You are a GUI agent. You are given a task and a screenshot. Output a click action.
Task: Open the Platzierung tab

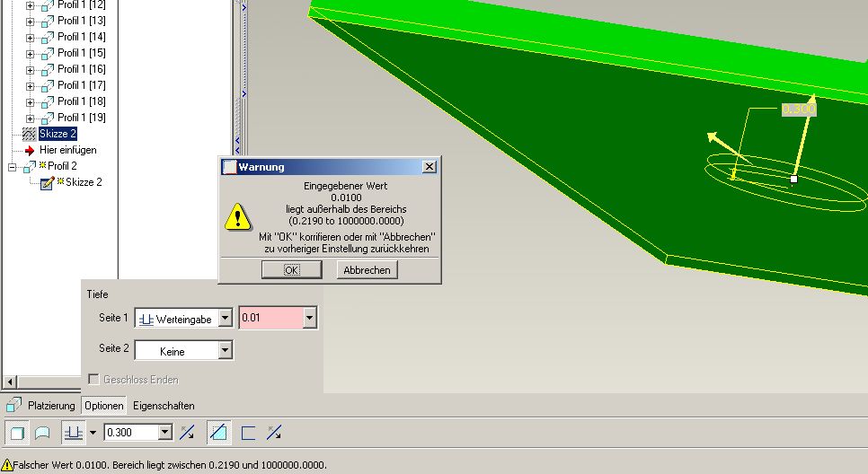point(51,406)
